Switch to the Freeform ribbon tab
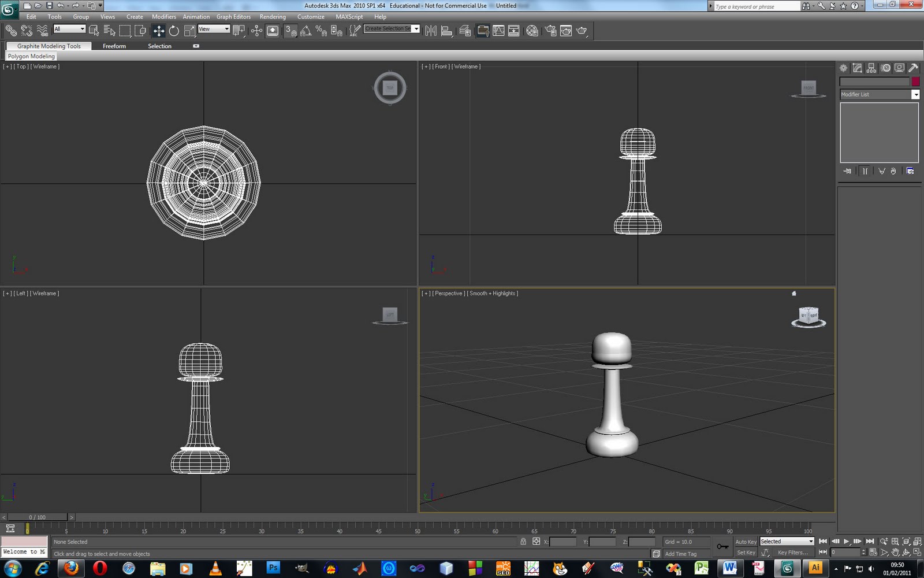This screenshot has width=924, height=578. pos(114,46)
